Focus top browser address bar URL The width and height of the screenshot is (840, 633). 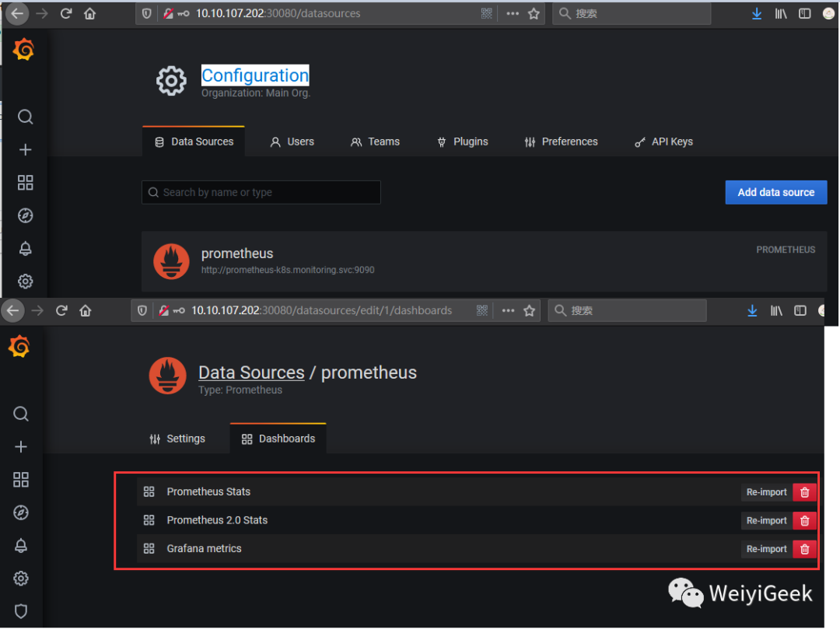pos(278,13)
